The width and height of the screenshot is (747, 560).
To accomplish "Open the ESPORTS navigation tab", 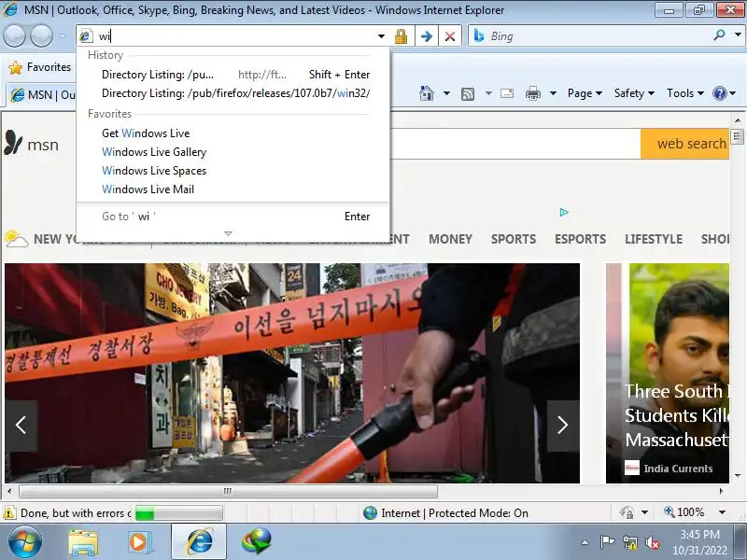I will point(580,239).
